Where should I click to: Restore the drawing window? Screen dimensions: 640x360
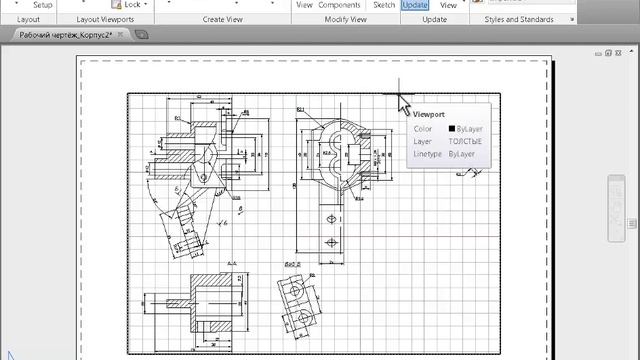click(609, 53)
